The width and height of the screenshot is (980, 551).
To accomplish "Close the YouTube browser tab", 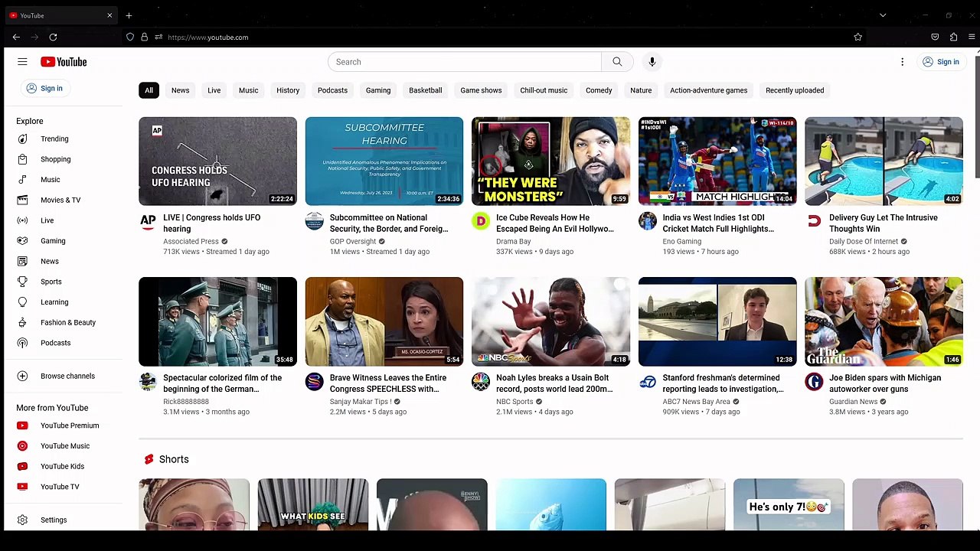I will tap(109, 15).
